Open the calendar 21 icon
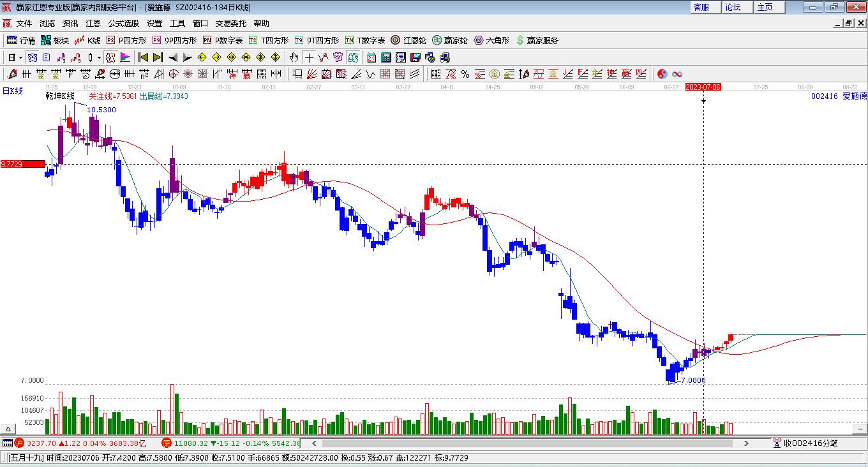 (371, 57)
